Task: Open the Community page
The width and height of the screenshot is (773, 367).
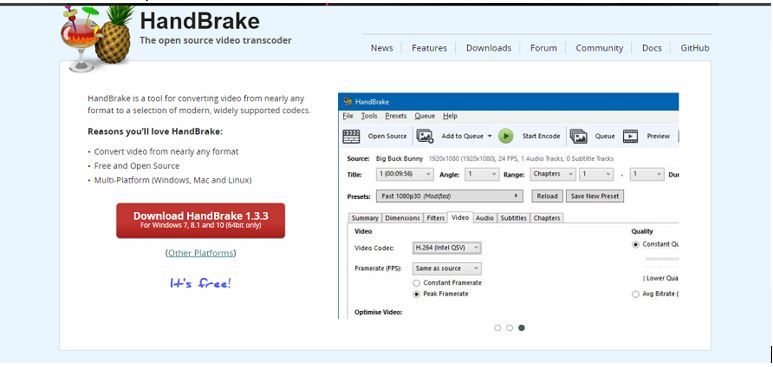Action: pos(599,48)
